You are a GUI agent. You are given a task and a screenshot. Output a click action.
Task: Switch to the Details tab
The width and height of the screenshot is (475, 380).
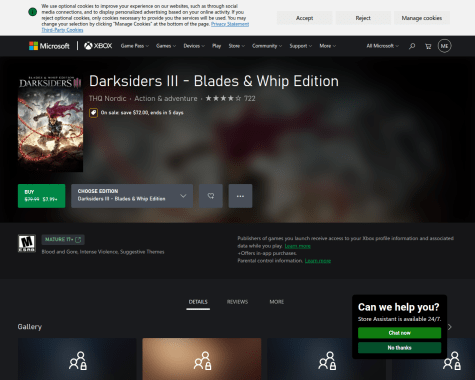[x=198, y=302]
